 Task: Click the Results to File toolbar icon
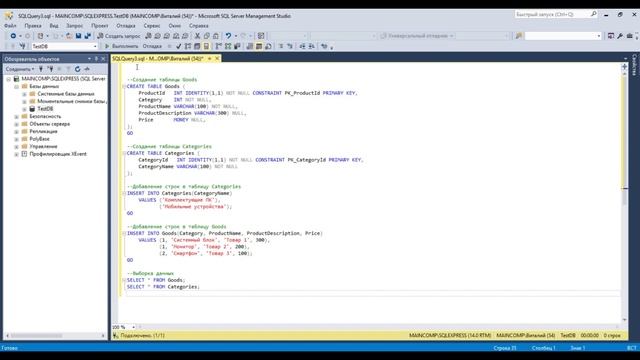pos(268,46)
